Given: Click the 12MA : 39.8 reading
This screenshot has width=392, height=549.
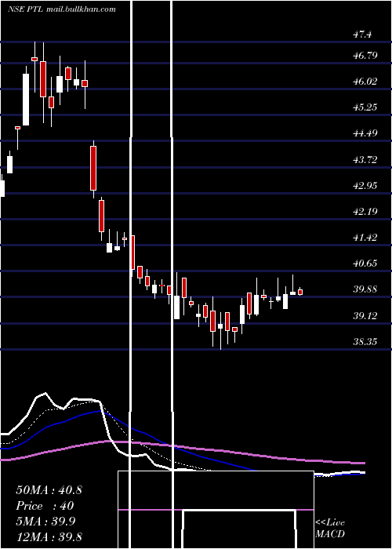Looking at the screenshot, I should pyautogui.click(x=49, y=537).
